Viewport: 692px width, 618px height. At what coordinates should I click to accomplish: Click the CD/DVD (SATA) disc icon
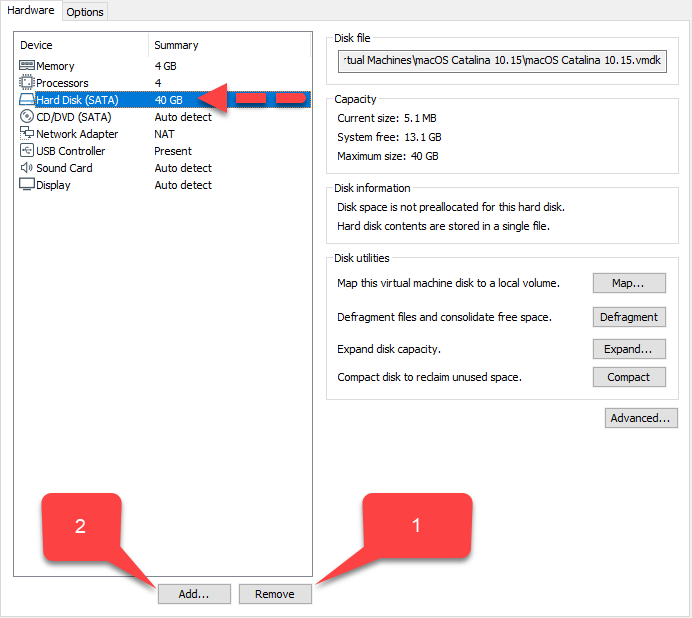pos(27,117)
